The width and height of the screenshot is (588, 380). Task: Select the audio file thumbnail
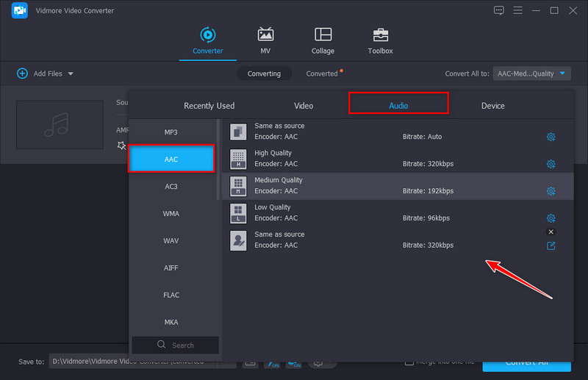60,125
